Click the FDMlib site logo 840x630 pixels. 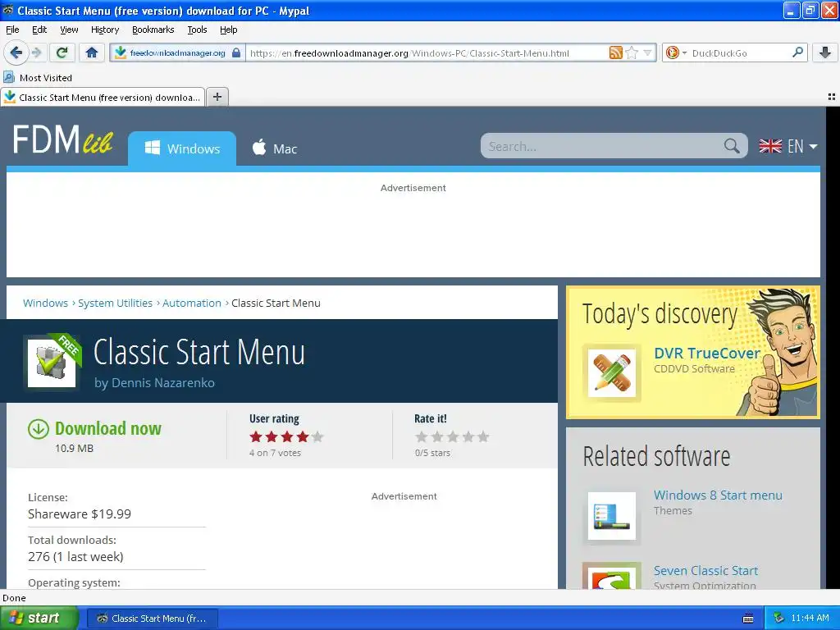tap(62, 139)
